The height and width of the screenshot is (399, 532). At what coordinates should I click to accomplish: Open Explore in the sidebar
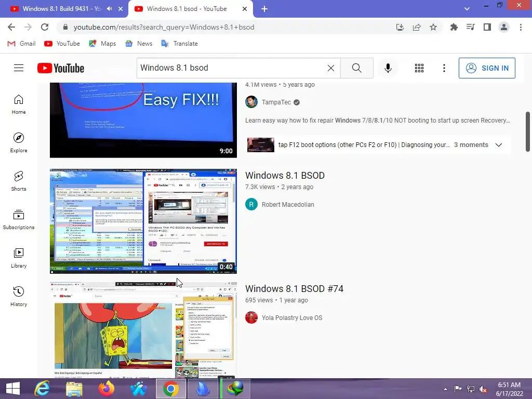pyautogui.click(x=19, y=142)
